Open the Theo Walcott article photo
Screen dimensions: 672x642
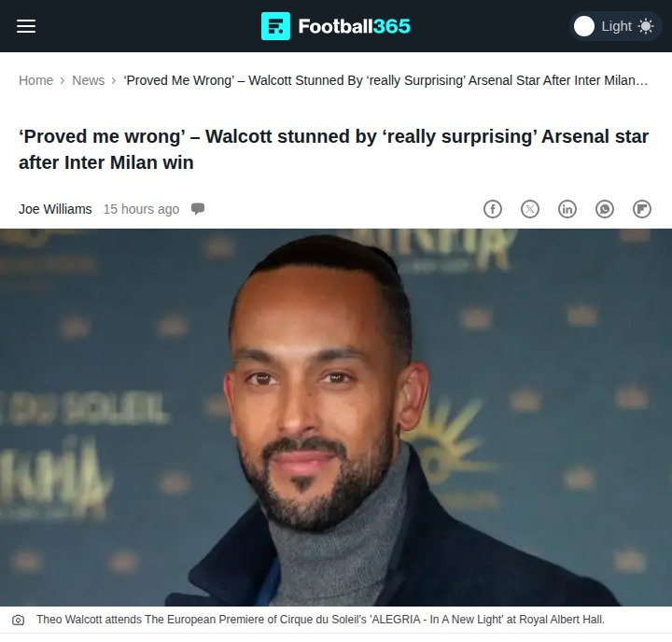click(x=336, y=417)
